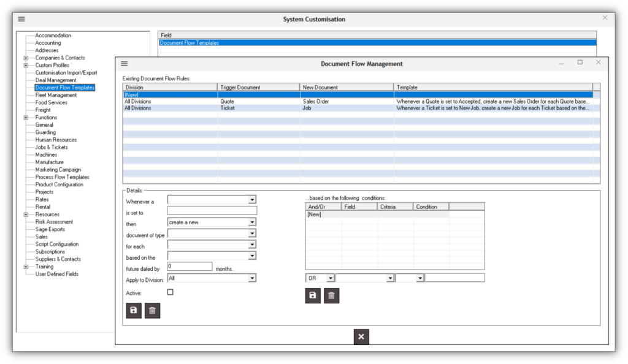Viewport: 628px width, 364px height.
Task: Open the 'document of type' dropdown
Action: pyautogui.click(x=252, y=233)
